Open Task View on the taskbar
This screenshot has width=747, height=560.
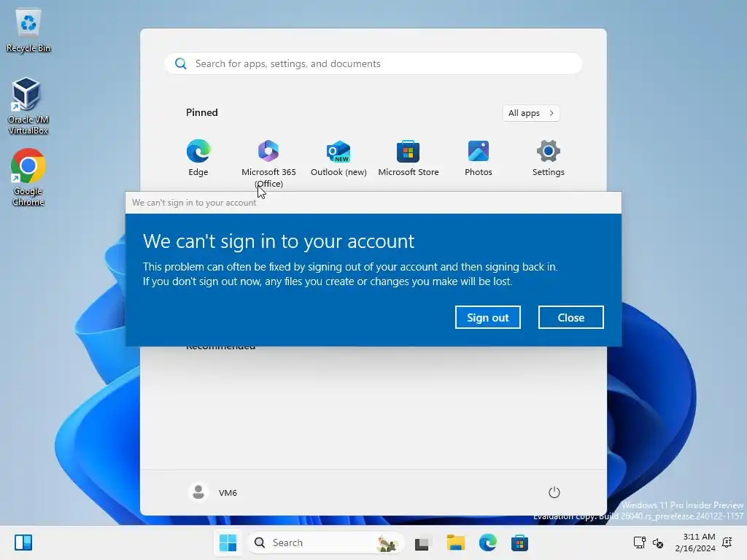tap(422, 542)
